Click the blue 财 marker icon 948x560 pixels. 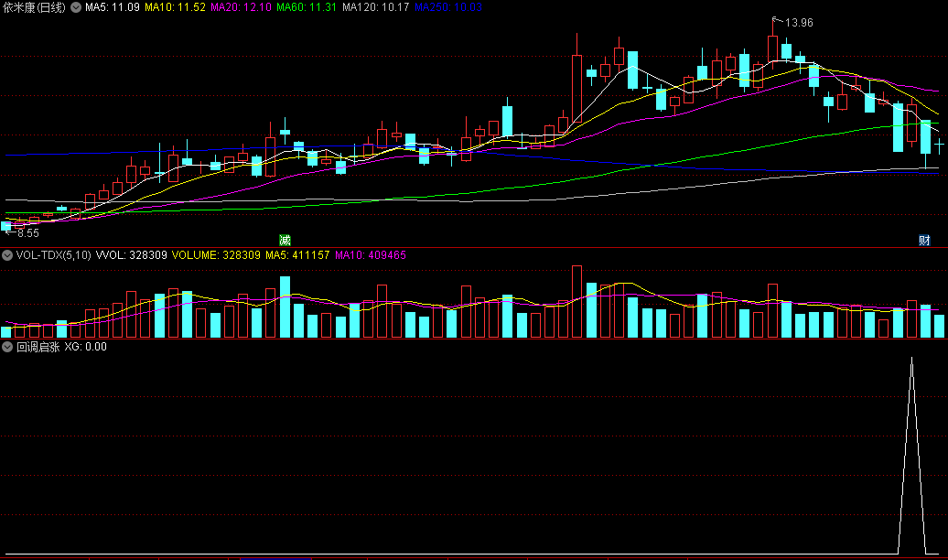(924, 240)
